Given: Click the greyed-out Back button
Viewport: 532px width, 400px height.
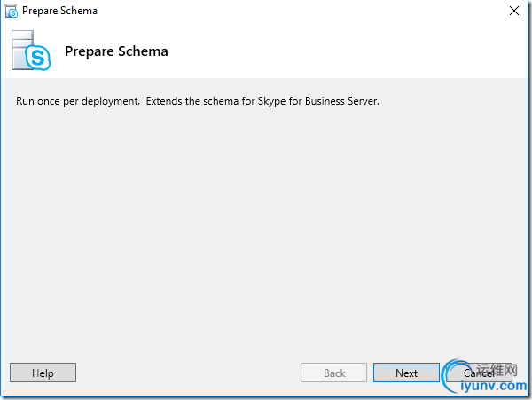Looking at the screenshot, I should pyautogui.click(x=334, y=373).
